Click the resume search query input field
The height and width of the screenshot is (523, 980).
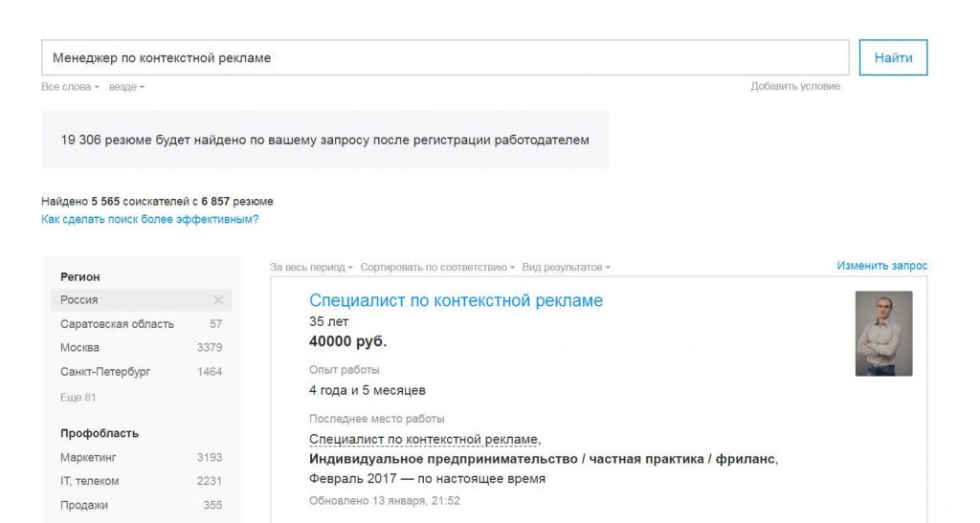click(x=445, y=57)
